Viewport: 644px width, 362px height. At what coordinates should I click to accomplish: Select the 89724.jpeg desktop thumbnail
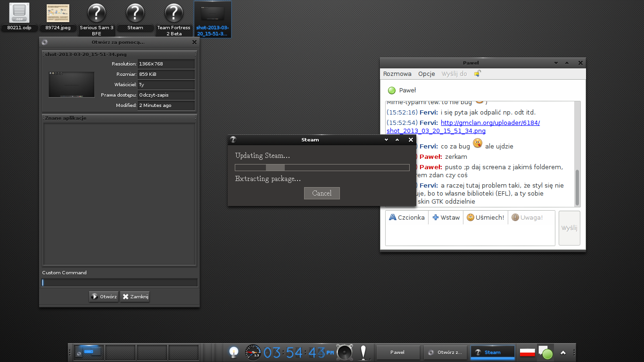point(58,13)
